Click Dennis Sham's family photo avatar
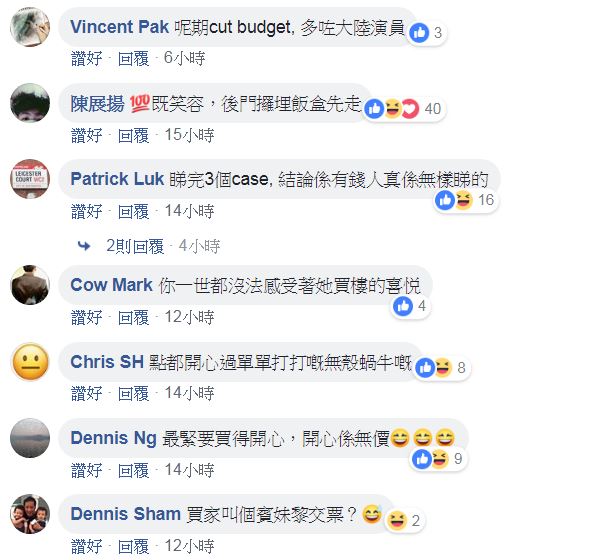Viewport: 589px width, 560px height. (30, 514)
